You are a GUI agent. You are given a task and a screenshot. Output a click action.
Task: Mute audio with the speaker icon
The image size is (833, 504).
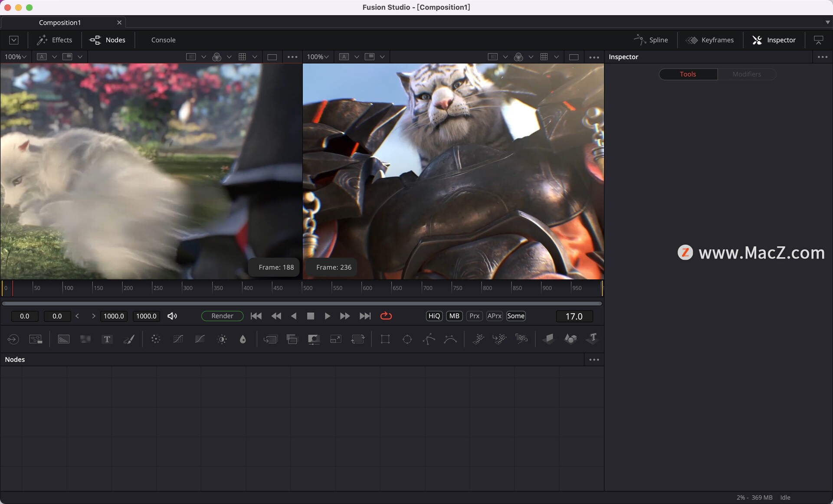pos(172,316)
